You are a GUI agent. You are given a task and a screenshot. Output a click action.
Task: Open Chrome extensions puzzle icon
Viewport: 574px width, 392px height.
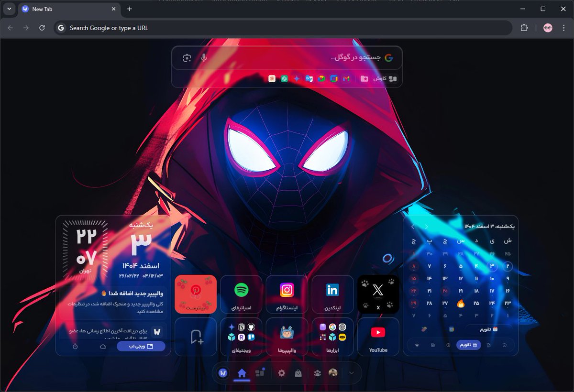524,28
